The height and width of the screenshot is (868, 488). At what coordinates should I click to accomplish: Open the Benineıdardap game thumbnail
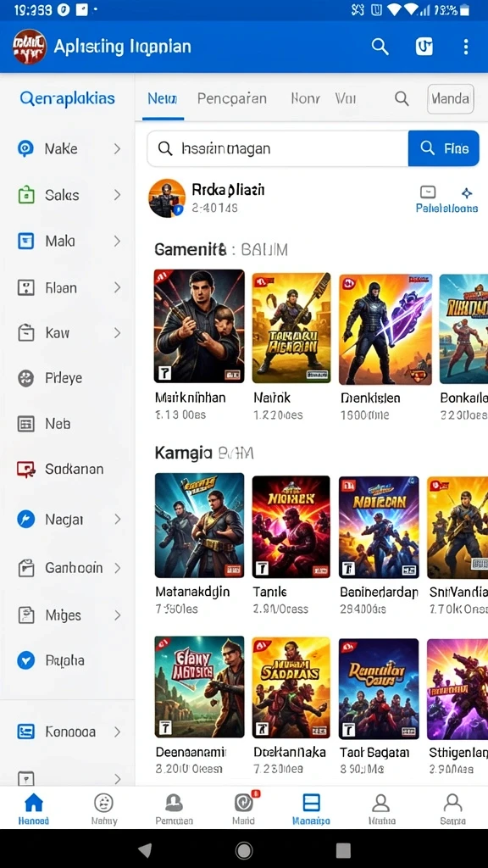(x=379, y=527)
